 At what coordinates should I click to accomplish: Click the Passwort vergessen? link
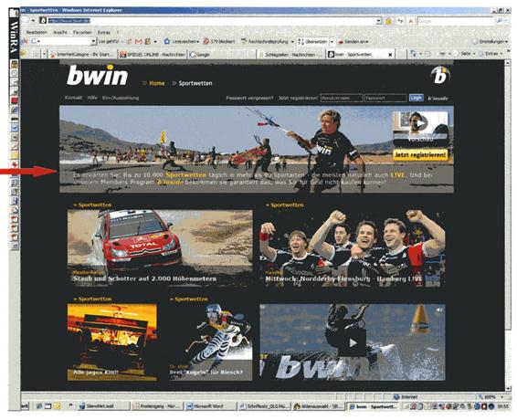pos(249,98)
